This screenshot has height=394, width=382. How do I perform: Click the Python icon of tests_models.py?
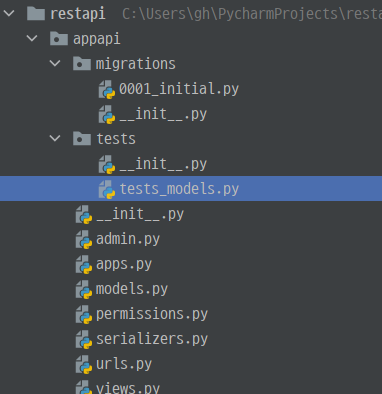(x=107, y=189)
